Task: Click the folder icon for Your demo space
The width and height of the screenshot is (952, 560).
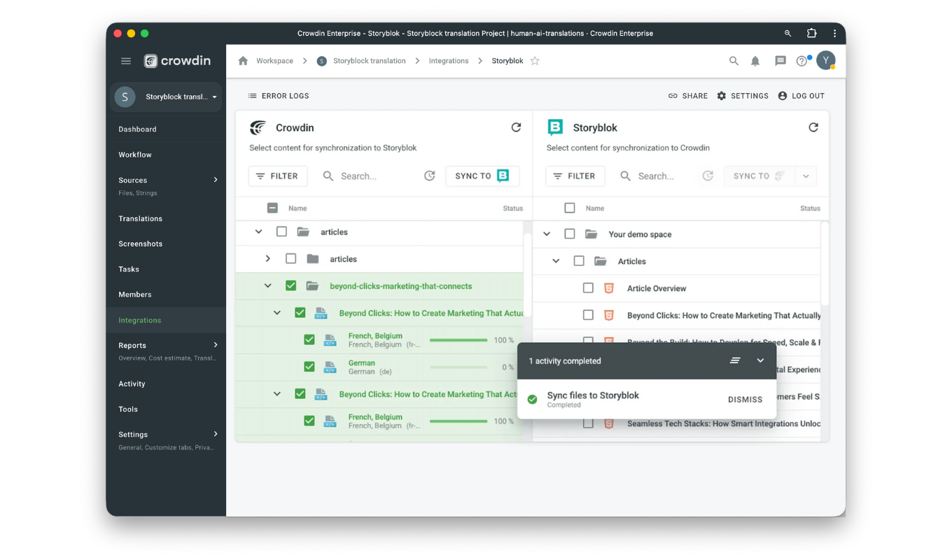Action: 591,234
